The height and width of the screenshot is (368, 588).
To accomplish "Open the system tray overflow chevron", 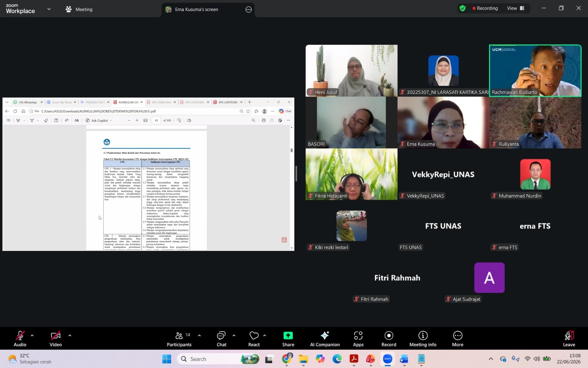I will [491, 359].
